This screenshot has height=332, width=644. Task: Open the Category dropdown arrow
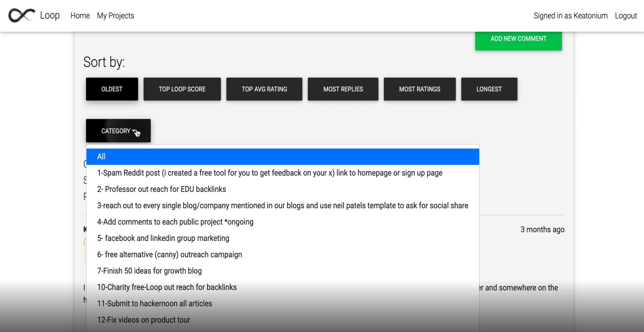tap(134, 131)
